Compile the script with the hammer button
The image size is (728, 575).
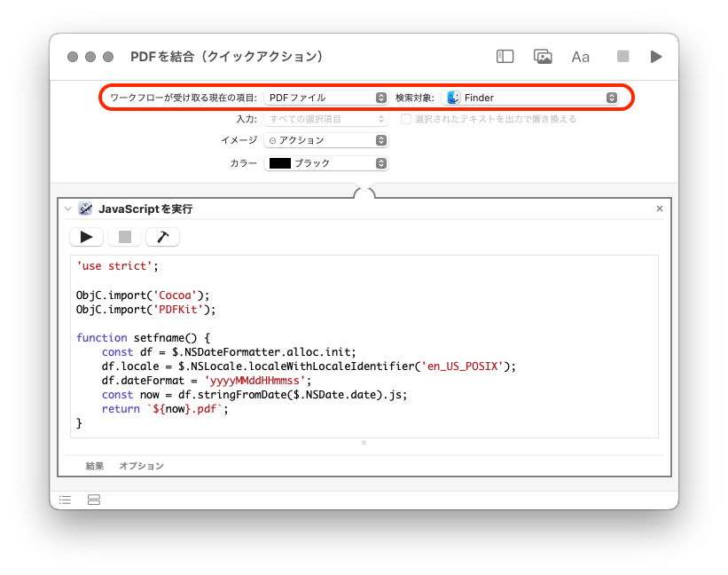point(162,237)
